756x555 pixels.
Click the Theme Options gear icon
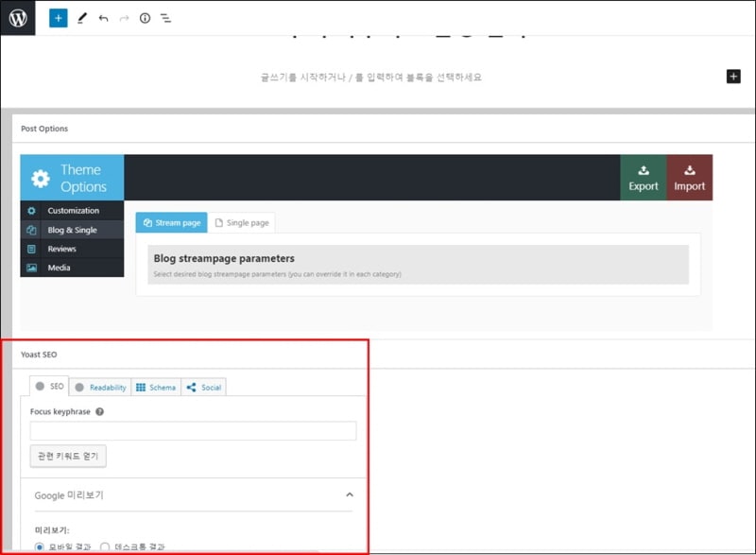(41, 179)
